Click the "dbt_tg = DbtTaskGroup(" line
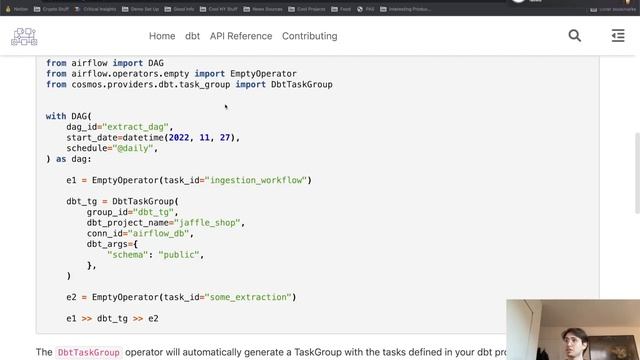 pos(122,201)
